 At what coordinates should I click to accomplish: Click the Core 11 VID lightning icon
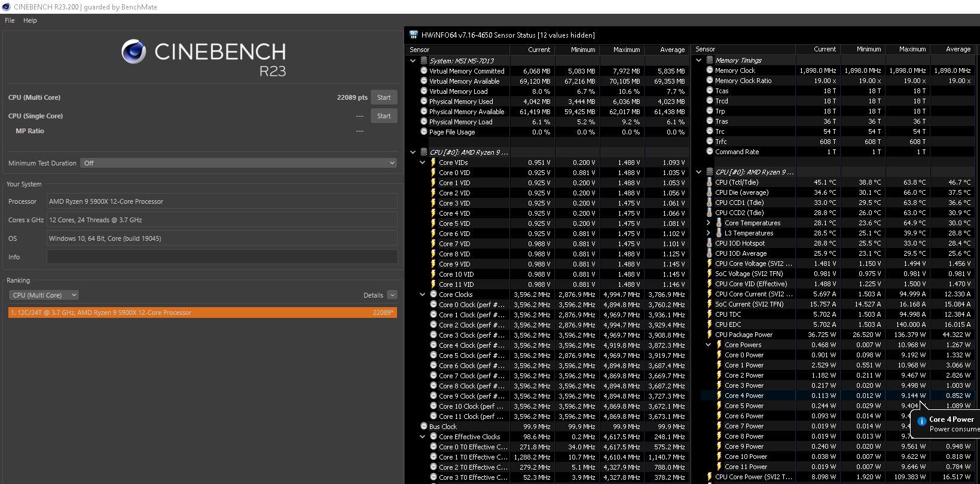pyautogui.click(x=433, y=284)
